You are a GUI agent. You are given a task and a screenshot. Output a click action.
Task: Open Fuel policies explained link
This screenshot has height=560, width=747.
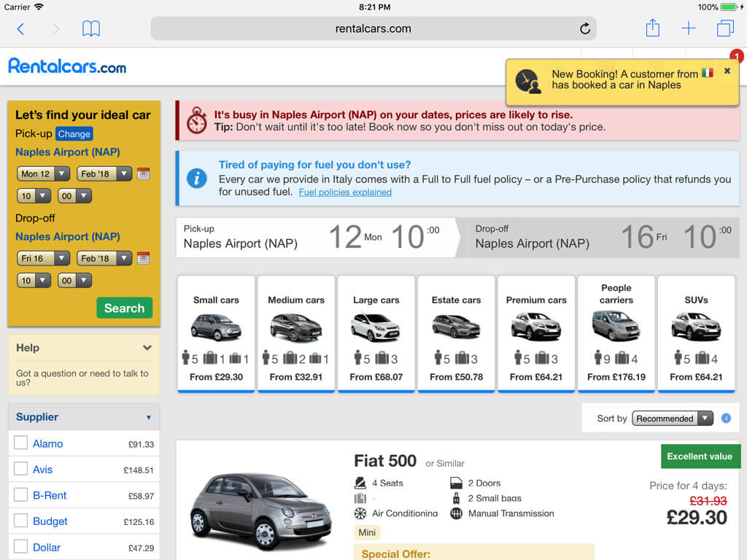[345, 192]
